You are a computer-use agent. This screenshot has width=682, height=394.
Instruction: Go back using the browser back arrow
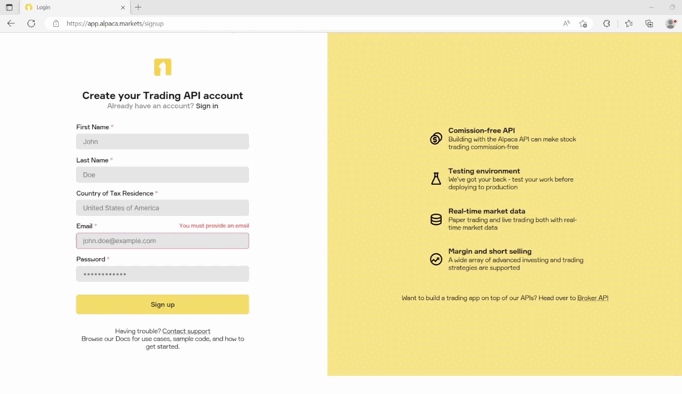pyautogui.click(x=11, y=23)
